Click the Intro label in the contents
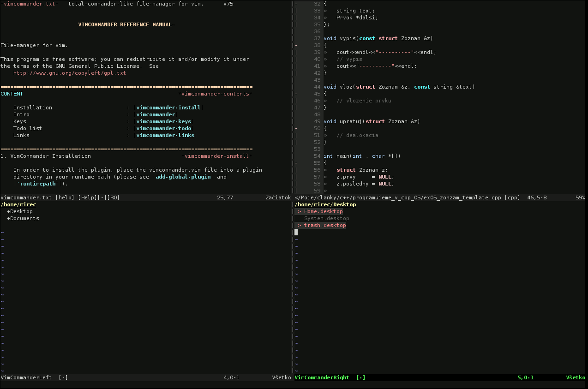 click(21, 114)
